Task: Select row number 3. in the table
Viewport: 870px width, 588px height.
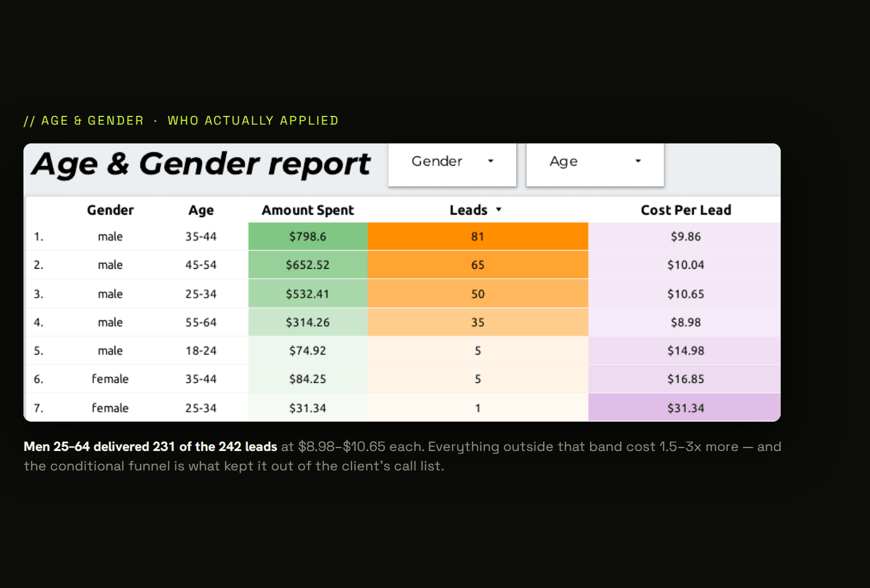Action: tap(39, 293)
